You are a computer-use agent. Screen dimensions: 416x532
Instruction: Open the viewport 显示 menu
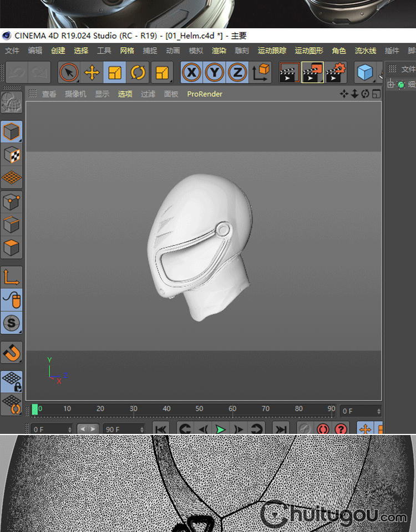102,94
